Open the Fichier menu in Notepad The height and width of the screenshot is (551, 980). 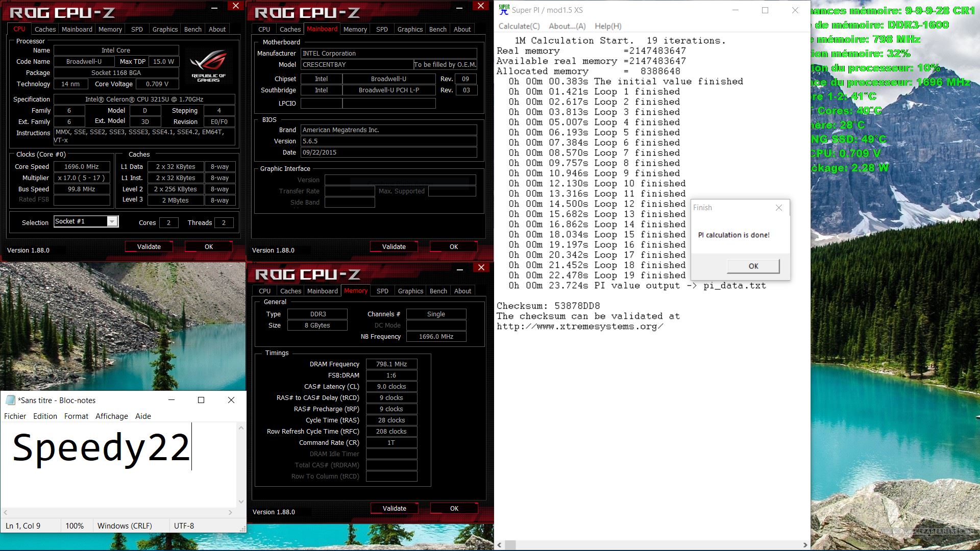click(x=15, y=416)
